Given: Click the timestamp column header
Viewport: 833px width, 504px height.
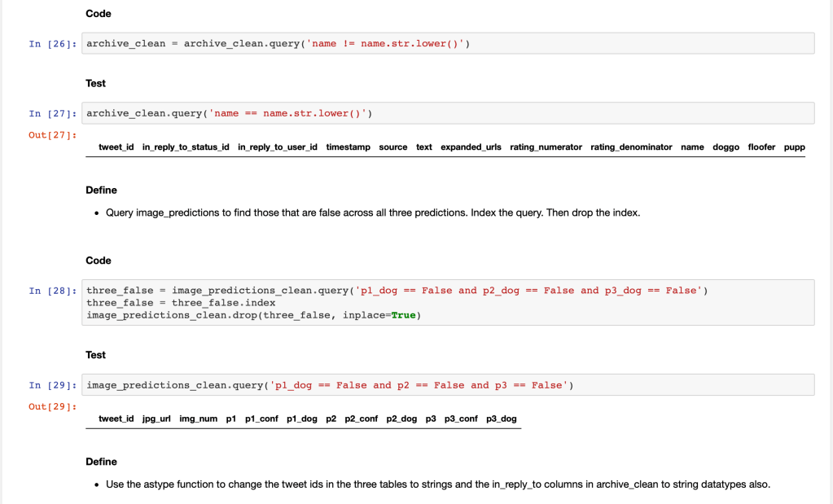Looking at the screenshot, I should pos(348,147).
